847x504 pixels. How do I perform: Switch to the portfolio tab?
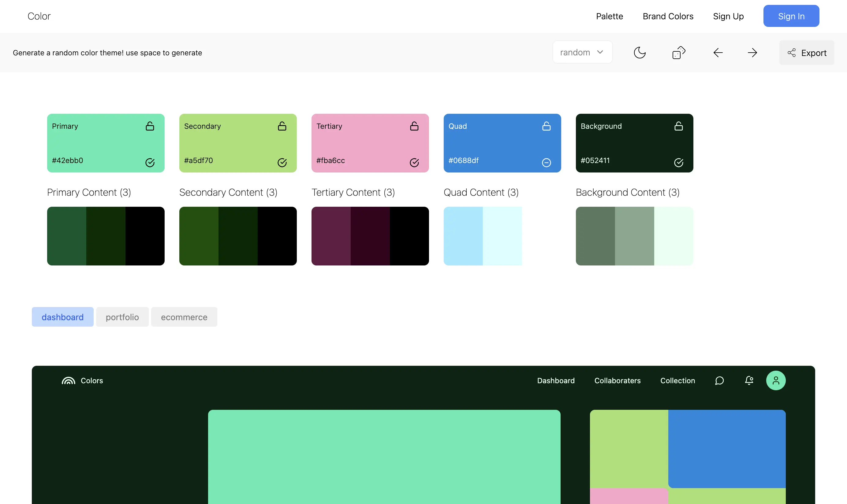[122, 317]
